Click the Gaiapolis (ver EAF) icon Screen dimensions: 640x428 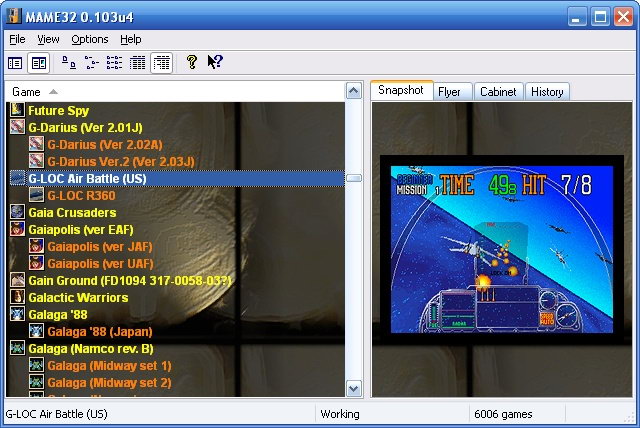tap(17, 229)
